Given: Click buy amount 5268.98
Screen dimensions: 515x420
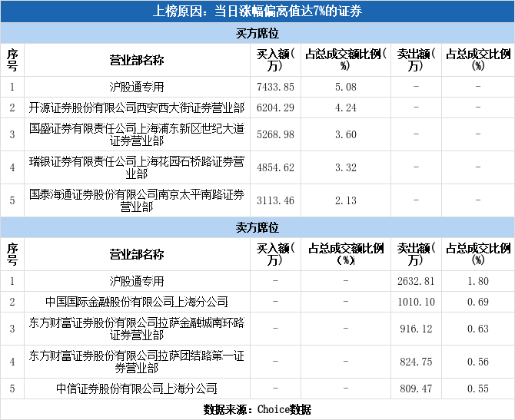Looking at the screenshot, I should tap(276, 134).
